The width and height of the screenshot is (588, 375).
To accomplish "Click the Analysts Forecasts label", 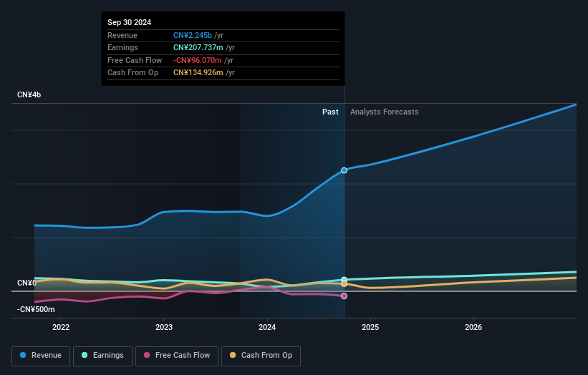I will pyautogui.click(x=385, y=112).
